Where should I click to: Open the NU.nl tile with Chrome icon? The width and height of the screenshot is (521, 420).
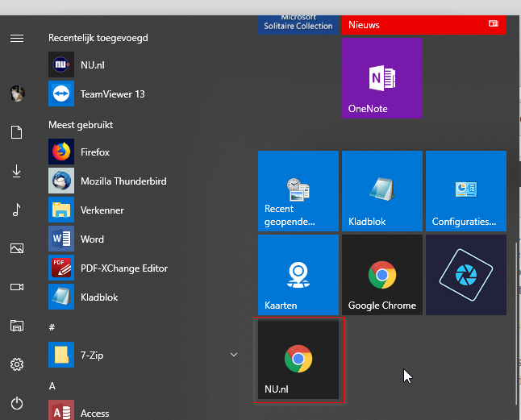click(298, 359)
